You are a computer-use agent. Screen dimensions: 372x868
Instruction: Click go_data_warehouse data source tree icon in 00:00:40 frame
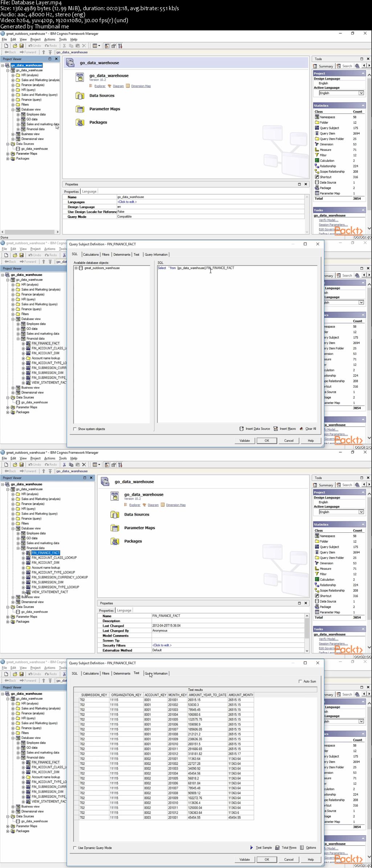(18, 149)
